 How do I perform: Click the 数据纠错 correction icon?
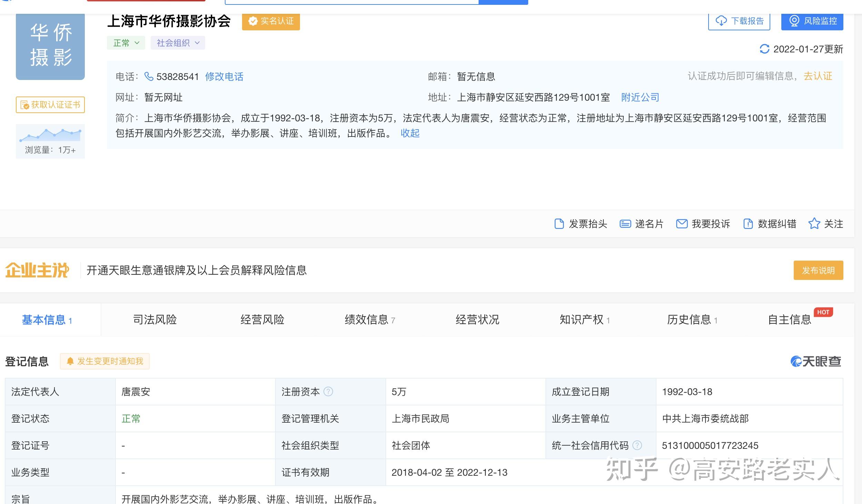748,224
